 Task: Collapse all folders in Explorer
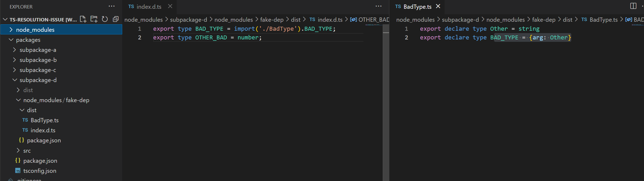tap(116, 19)
